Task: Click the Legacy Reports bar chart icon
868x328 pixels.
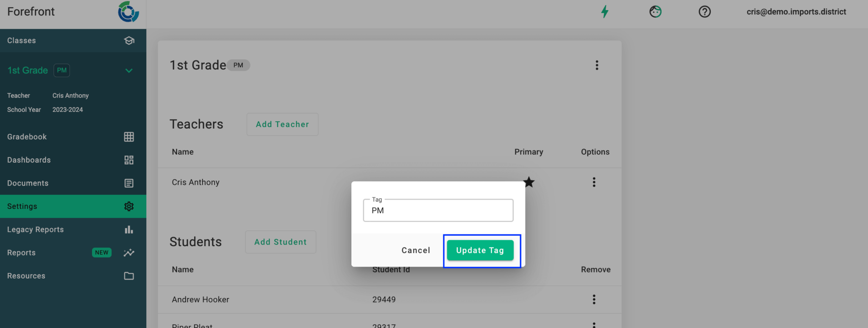Action: tap(129, 229)
